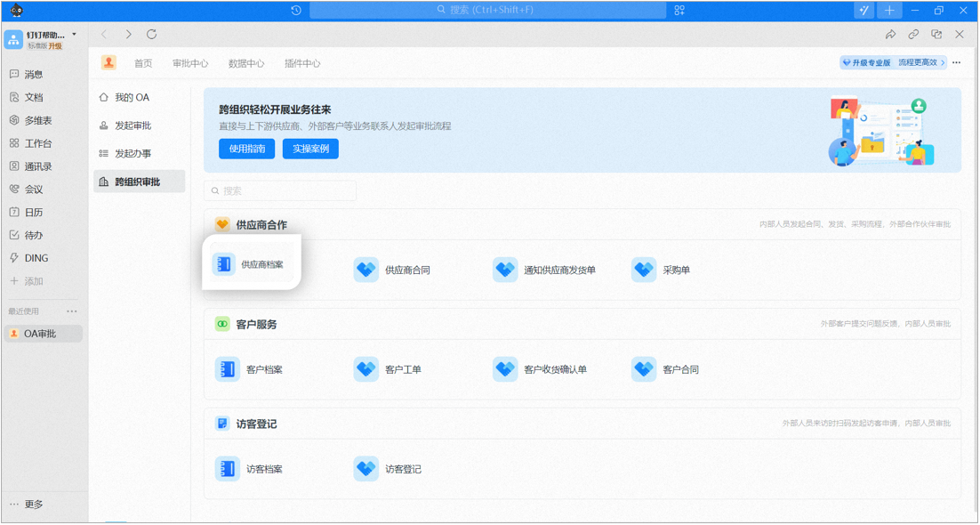Select 我的 OA in side menu
This screenshot has width=980, height=525.
point(140,98)
